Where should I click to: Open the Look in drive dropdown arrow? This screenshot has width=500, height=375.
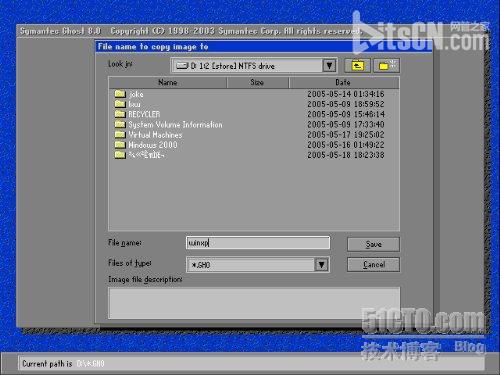tap(329, 65)
